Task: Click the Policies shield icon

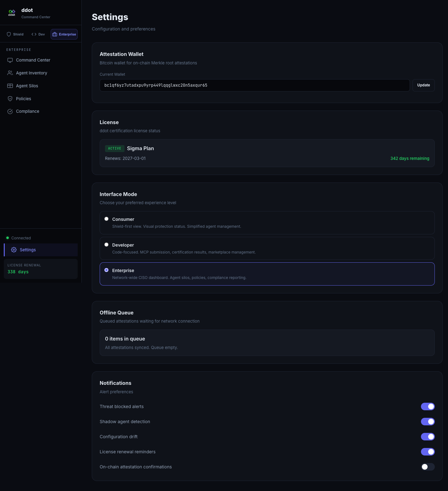Action: [10, 99]
